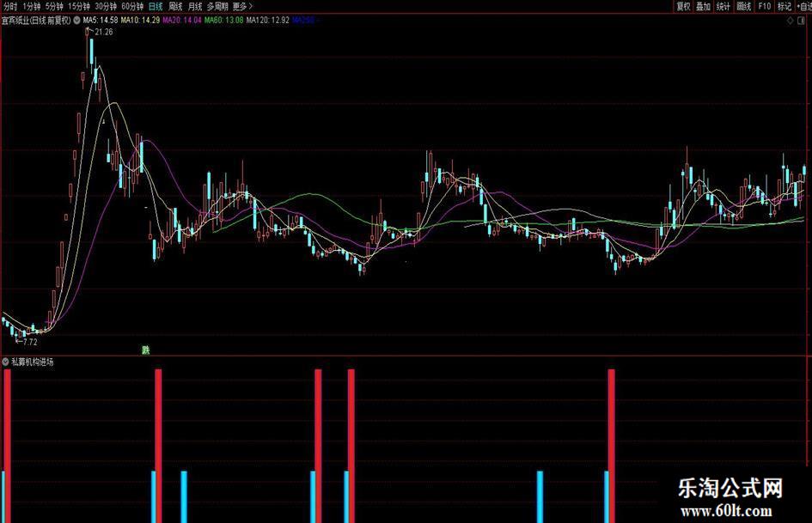Image resolution: width=812 pixels, height=523 pixels.
Task: Click the green 跌 marker below chart
Action: click(x=145, y=350)
